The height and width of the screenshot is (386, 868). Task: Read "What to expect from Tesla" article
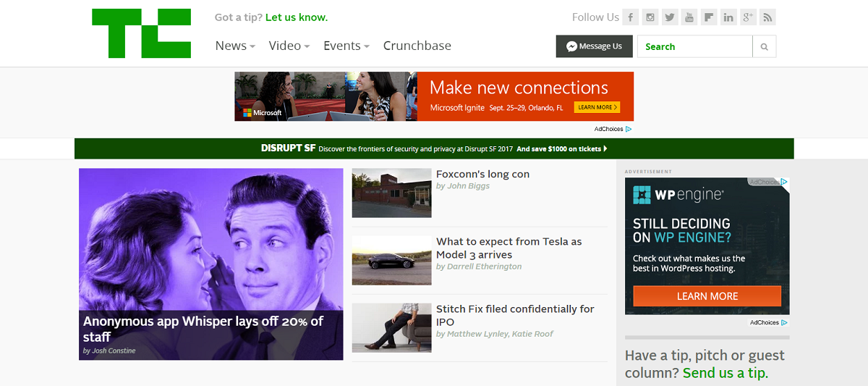(509, 248)
